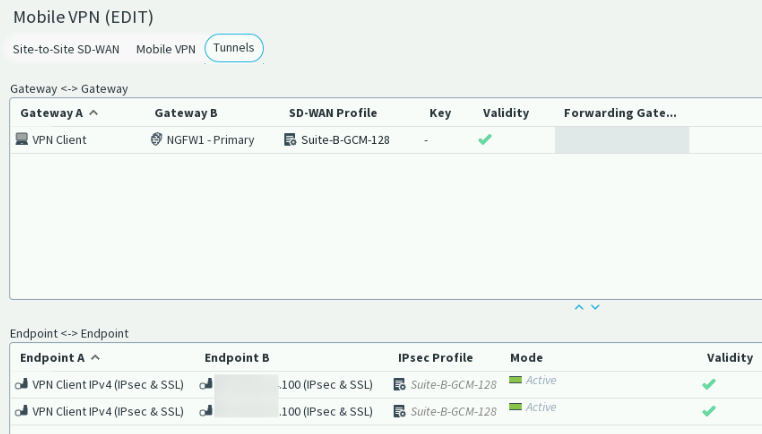Click the SD-WAN Profile column header
Image resolution: width=762 pixels, height=434 pixels.
point(333,113)
